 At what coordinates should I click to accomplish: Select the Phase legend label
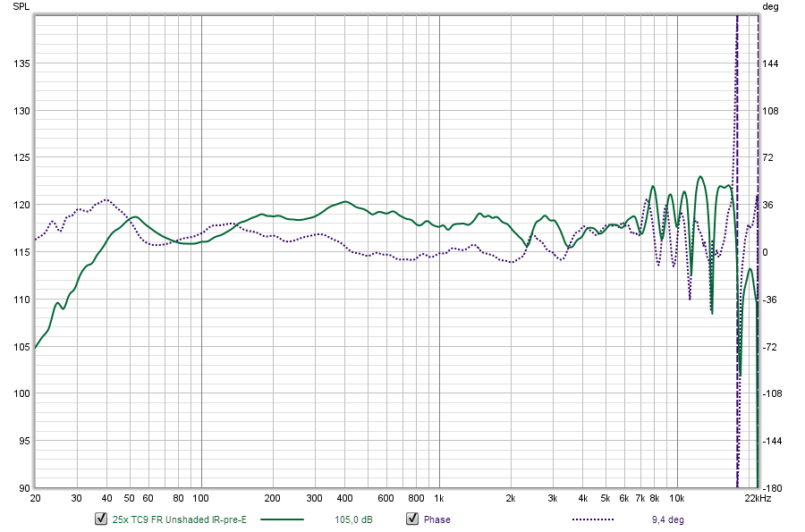(x=436, y=519)
